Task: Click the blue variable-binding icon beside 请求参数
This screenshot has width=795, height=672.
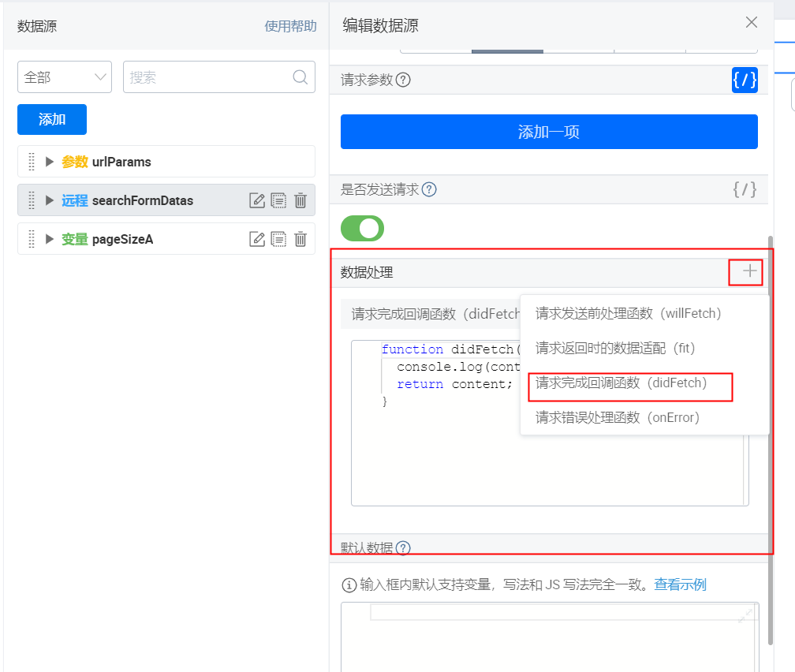Action: point(745,80)
